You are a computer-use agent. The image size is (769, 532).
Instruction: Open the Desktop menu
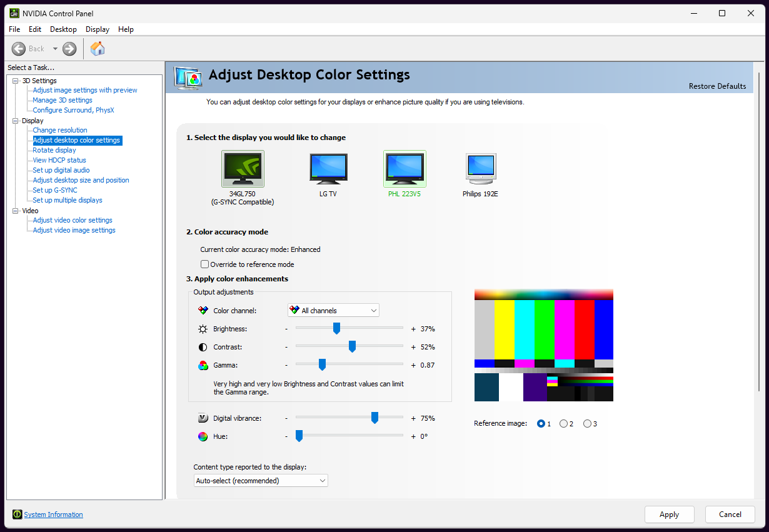click(x=63, y=29)
